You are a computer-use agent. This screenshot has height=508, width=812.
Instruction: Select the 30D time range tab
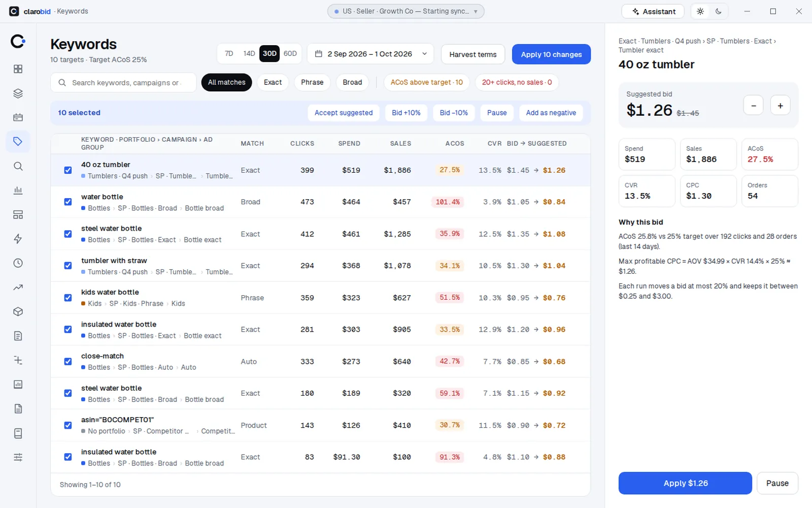click(x=269, y=53)
